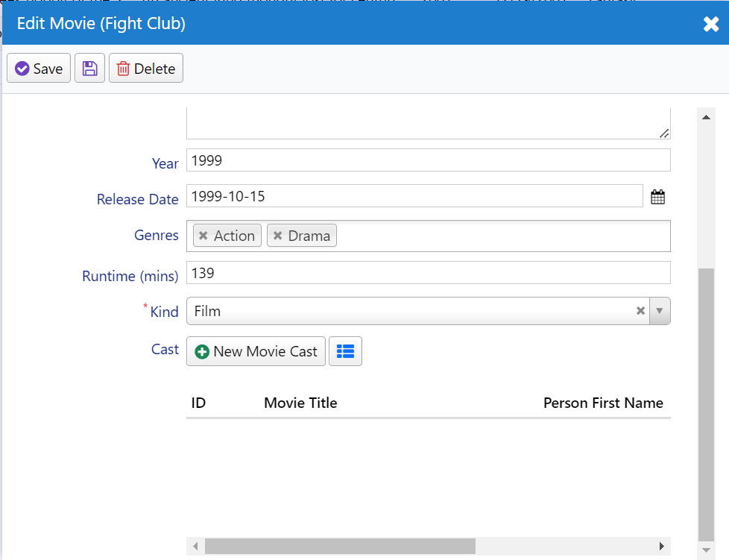Click into the Runtime (mins) field
Screen dimensions: 729x560
[428, 273]
